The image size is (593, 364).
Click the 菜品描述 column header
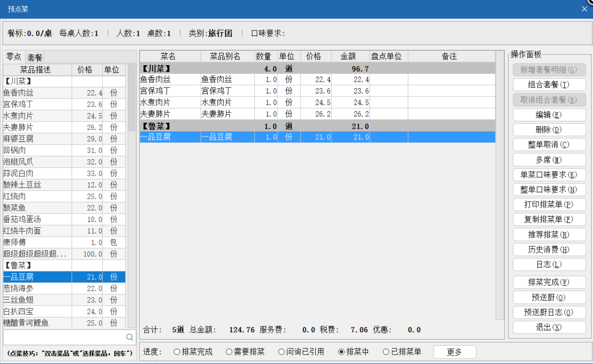click(x=37, y=70)
